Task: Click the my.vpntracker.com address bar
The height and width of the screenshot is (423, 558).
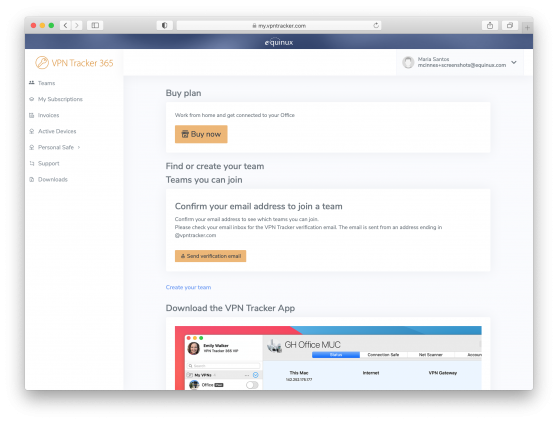Action: (x=279, y=25)
